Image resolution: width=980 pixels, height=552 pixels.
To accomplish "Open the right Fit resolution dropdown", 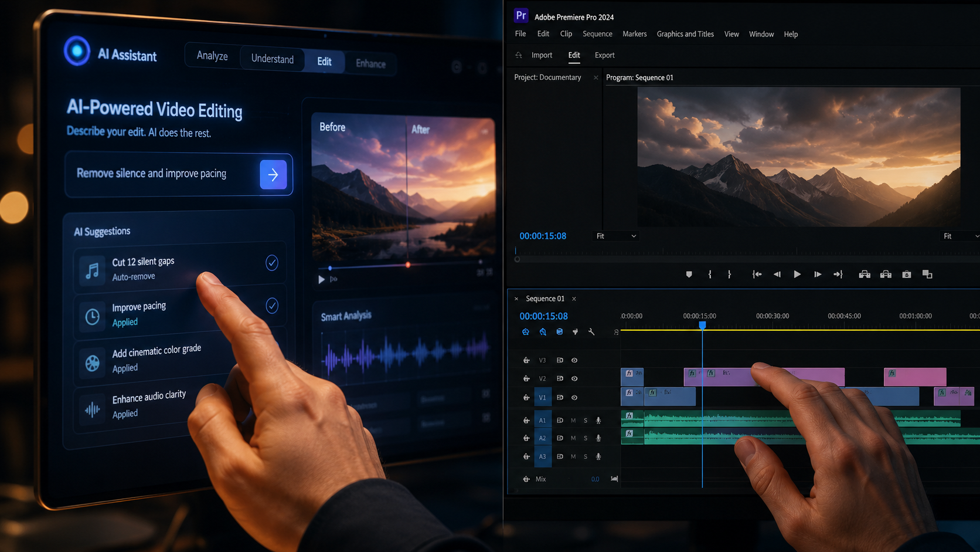I will click(x=960, y=236).
